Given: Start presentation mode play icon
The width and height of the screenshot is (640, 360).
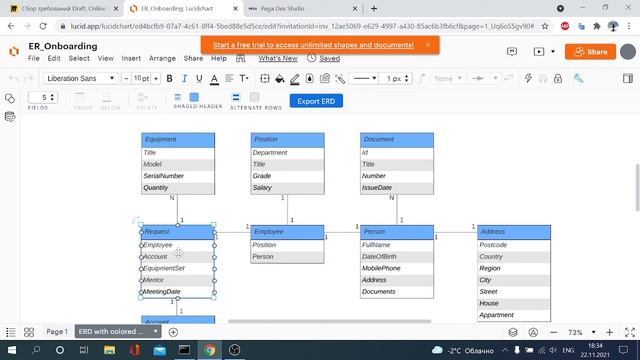Looking at the screenshot, I should pos(539,51).
